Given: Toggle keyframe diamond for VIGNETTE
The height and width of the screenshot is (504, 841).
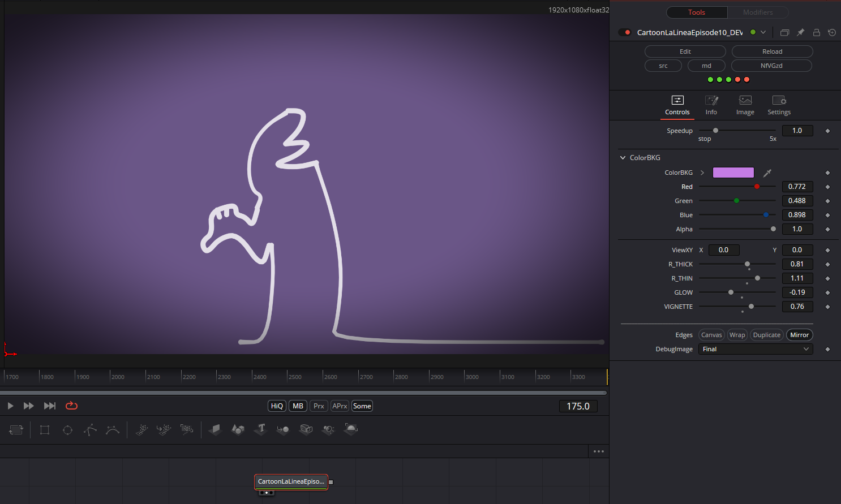Looking at the screenshot, I should 827,307.
